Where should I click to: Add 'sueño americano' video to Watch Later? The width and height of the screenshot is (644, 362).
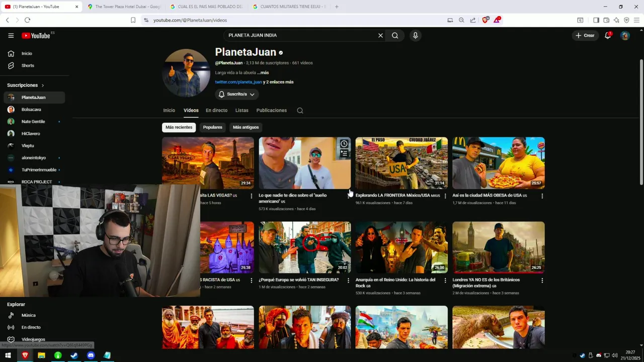pos(344,144)
